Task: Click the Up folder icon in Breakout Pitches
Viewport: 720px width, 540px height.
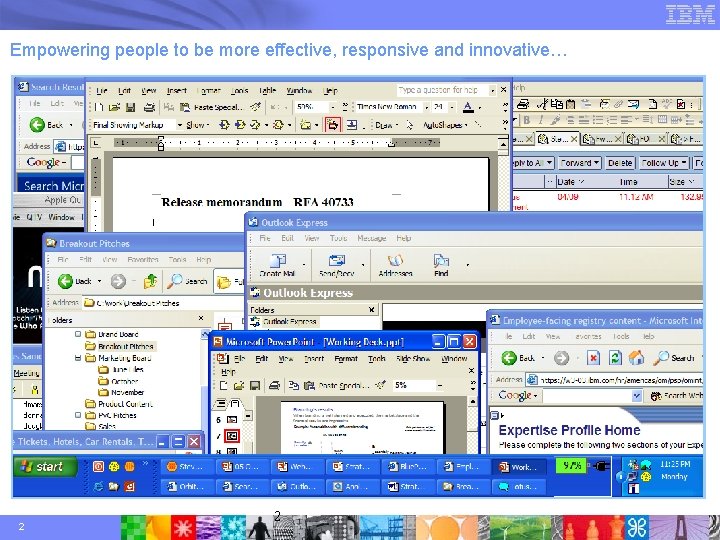Action: (150, 281)
